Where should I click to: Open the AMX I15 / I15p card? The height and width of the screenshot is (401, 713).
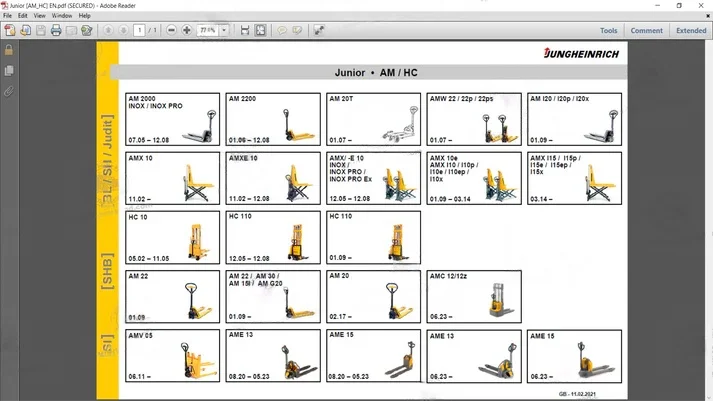click(574, 178)
